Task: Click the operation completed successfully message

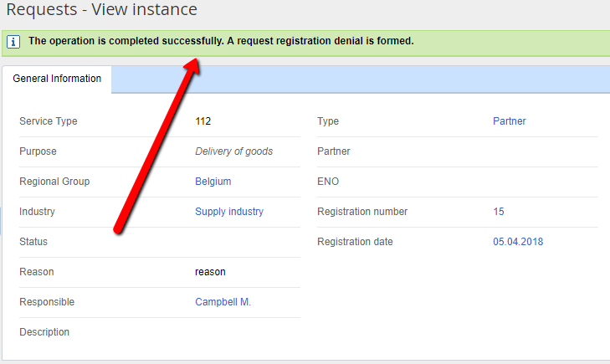Action: (221, 41)
